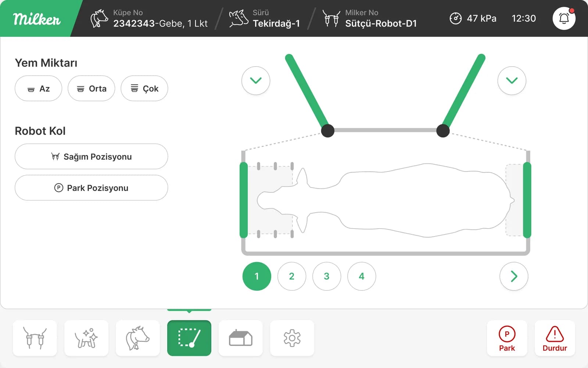Open the settings gear tab
This screenshot has height=368, width=588.
pos(292,338)
